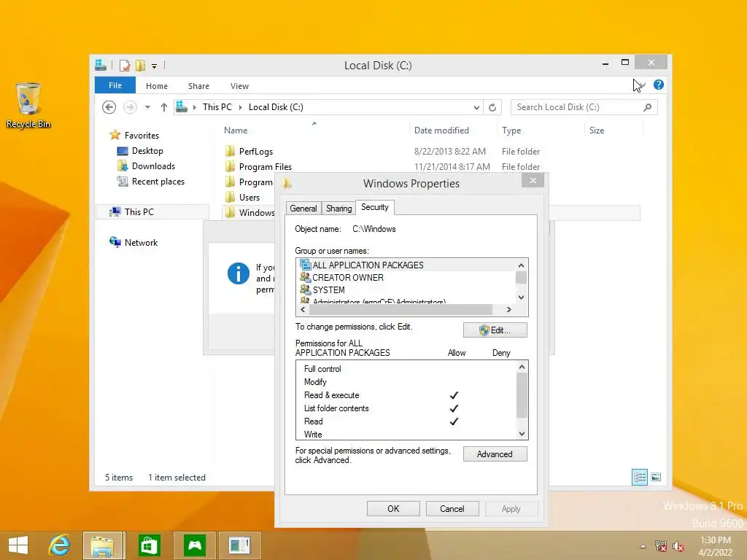Switch to the Share ribbon tab
747x560 pixels.
pos(198,86)
